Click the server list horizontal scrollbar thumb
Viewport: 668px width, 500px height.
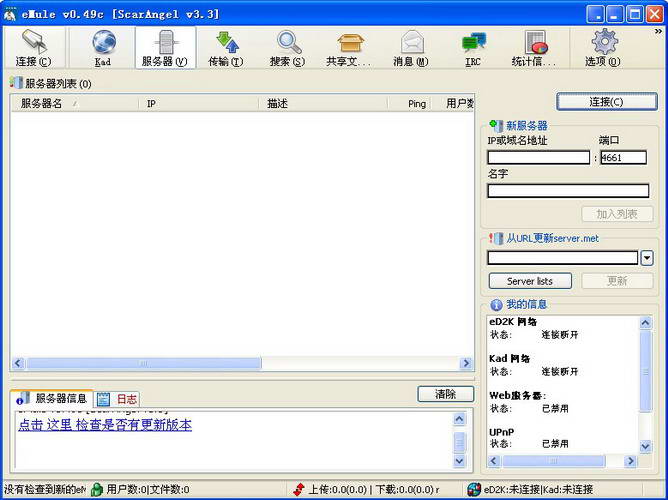point(144,363)
